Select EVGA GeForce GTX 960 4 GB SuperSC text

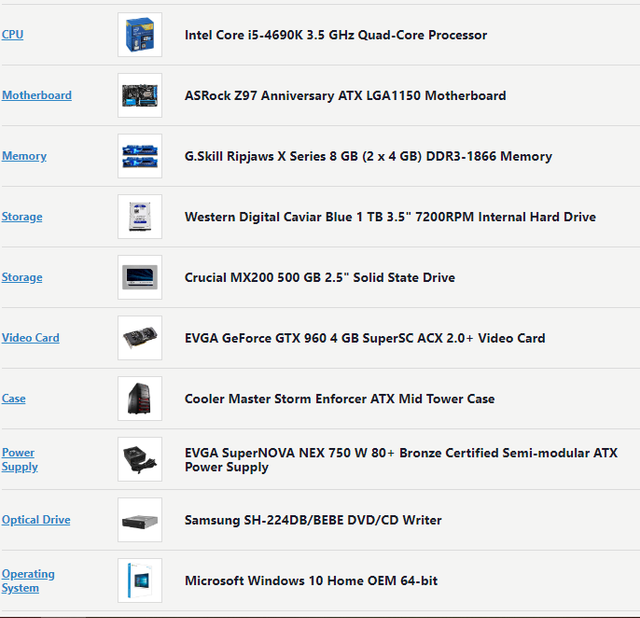(x=365, y=338)
